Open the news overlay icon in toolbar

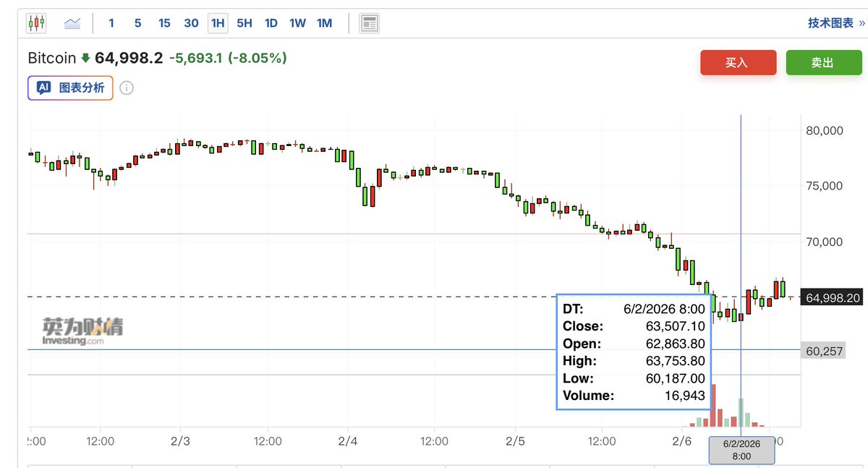(370, 23)
